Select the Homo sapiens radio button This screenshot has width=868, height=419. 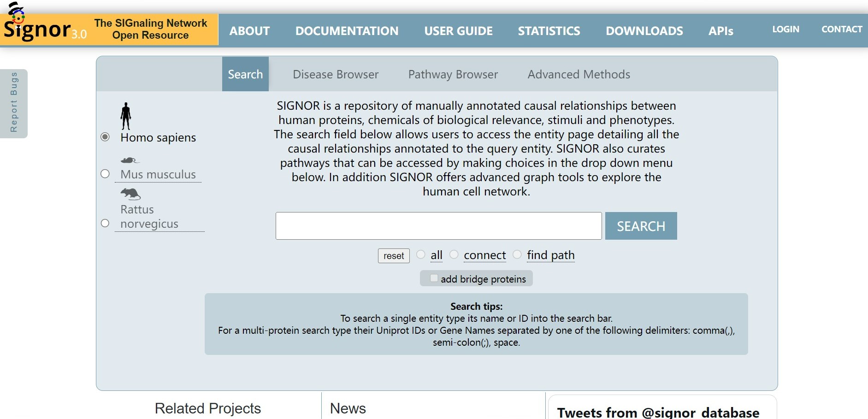coord(105,137)
